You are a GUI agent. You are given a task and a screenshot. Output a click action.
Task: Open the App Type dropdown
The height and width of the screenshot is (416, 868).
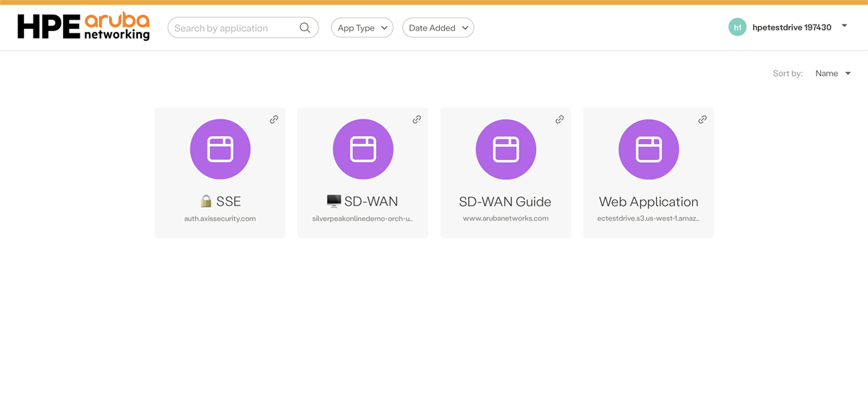tap(362, 27)
